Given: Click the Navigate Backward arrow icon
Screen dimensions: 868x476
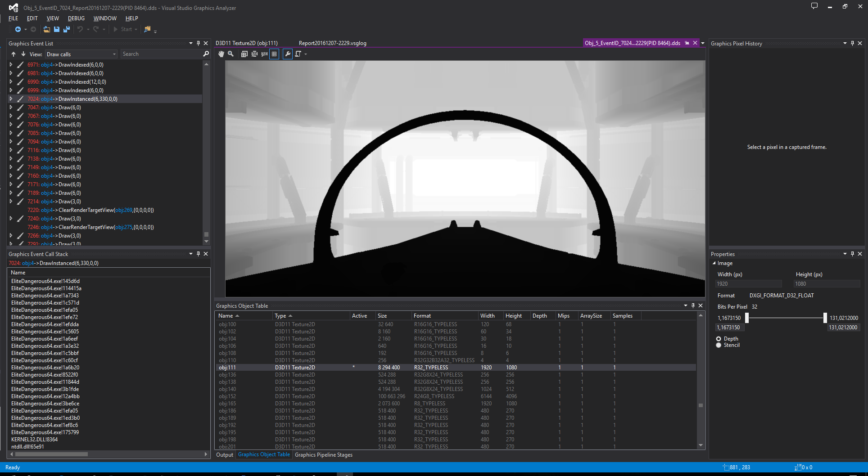Looking at the screenshot, I should pos(18,29).
